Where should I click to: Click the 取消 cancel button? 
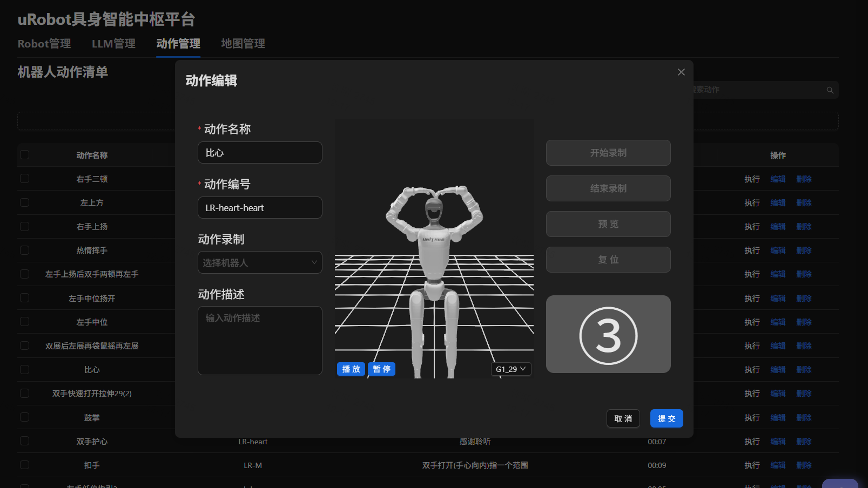point(623,419)
